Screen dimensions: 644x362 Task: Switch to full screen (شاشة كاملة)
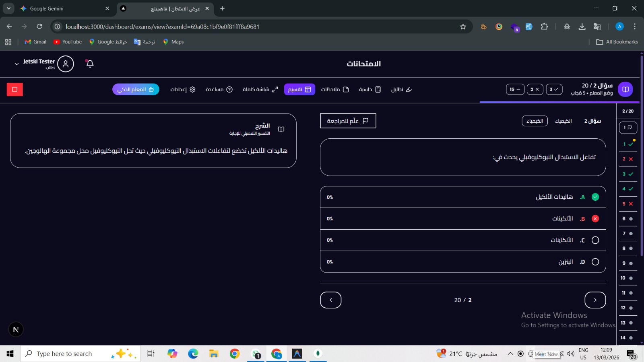pos(260,89)
